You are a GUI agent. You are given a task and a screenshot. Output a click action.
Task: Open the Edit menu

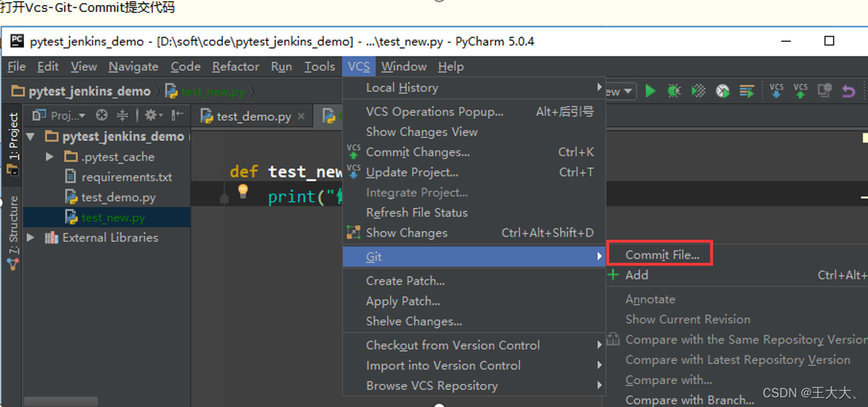click(48, 66)
